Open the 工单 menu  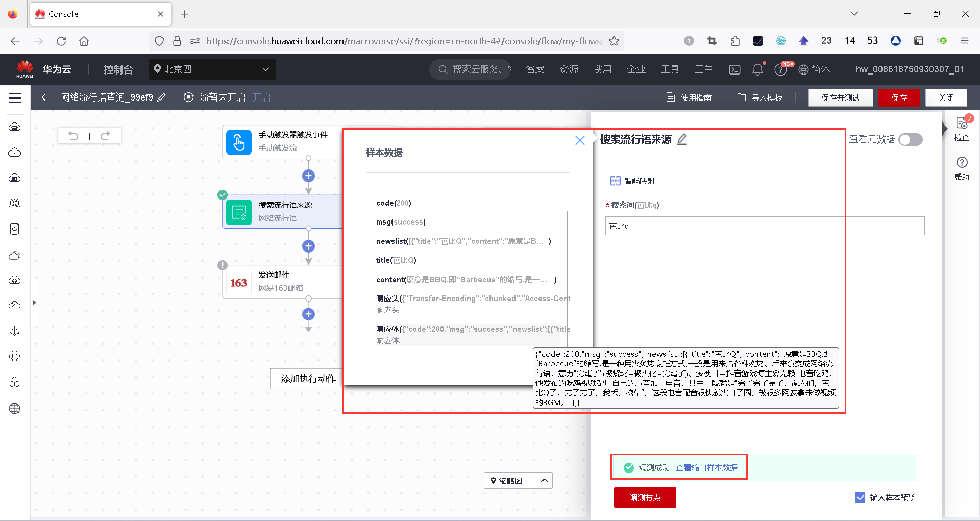pos(704,69)
